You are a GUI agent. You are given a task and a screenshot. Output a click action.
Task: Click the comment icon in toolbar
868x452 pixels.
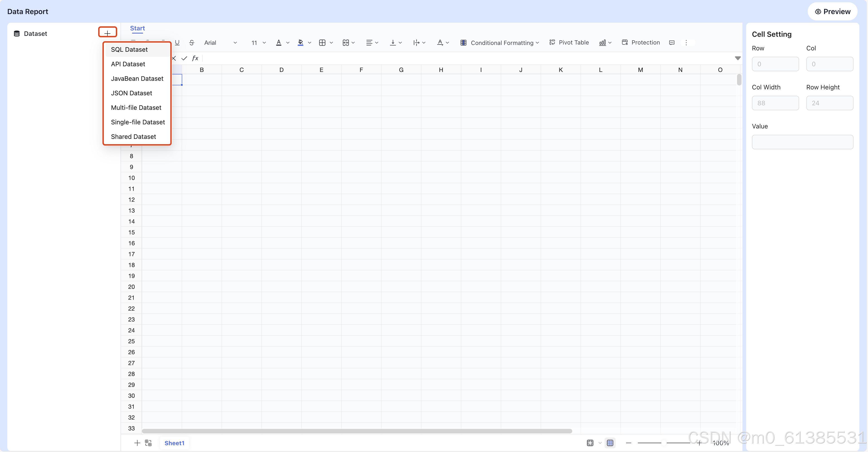coord(672,42)
